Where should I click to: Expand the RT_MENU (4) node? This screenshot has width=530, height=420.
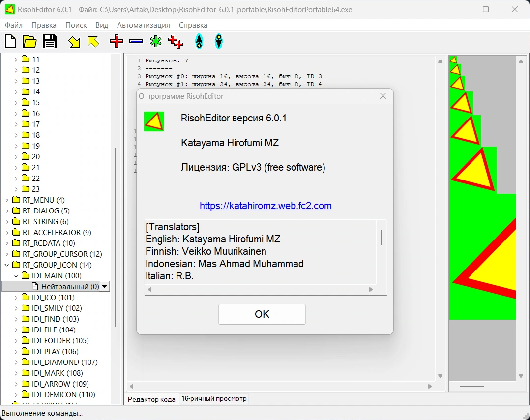point(7,200)
